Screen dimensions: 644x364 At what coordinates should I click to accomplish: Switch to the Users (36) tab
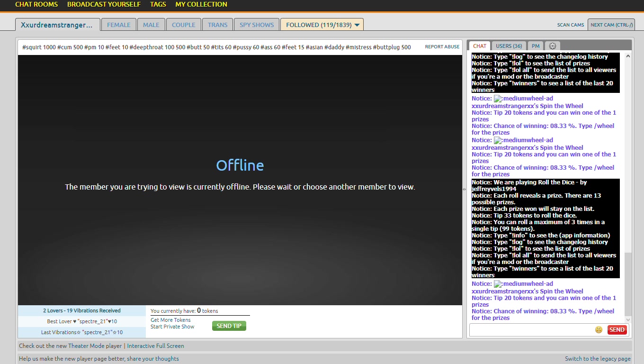click(x=509, y=46)
